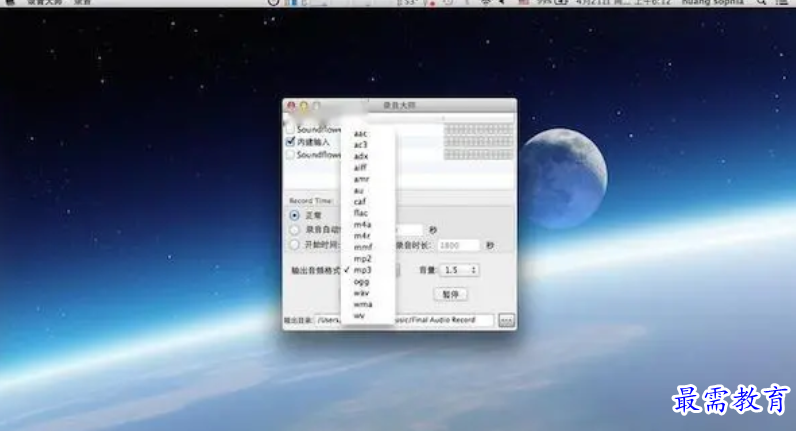Select the 正常 record time option
This screenshot has height=431, width=796.
pos(294,215)
